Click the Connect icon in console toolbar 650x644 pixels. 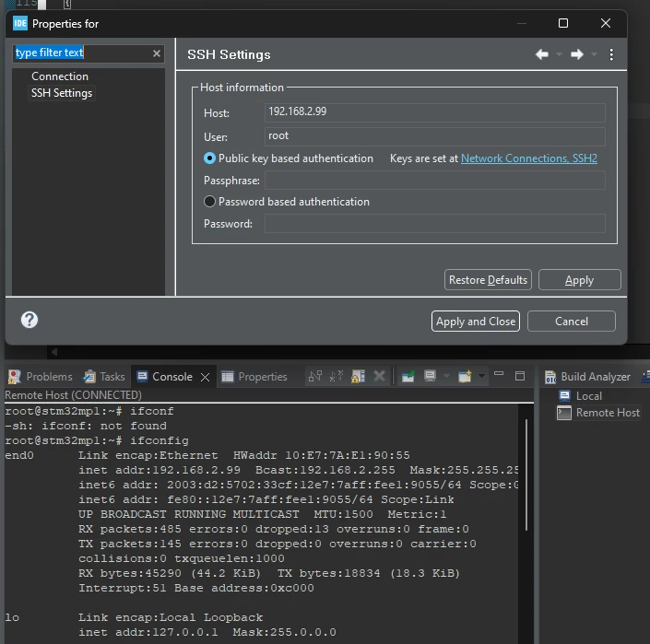pos(315,376)
